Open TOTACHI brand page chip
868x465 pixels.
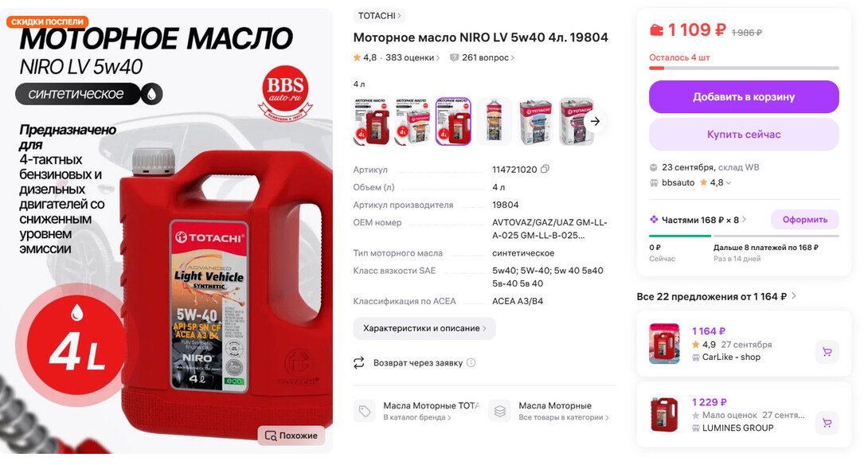point(379,15)
